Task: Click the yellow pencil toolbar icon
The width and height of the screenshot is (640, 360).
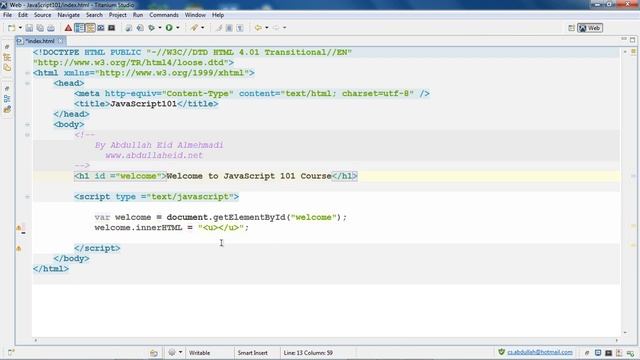Action: click(194, 28)
